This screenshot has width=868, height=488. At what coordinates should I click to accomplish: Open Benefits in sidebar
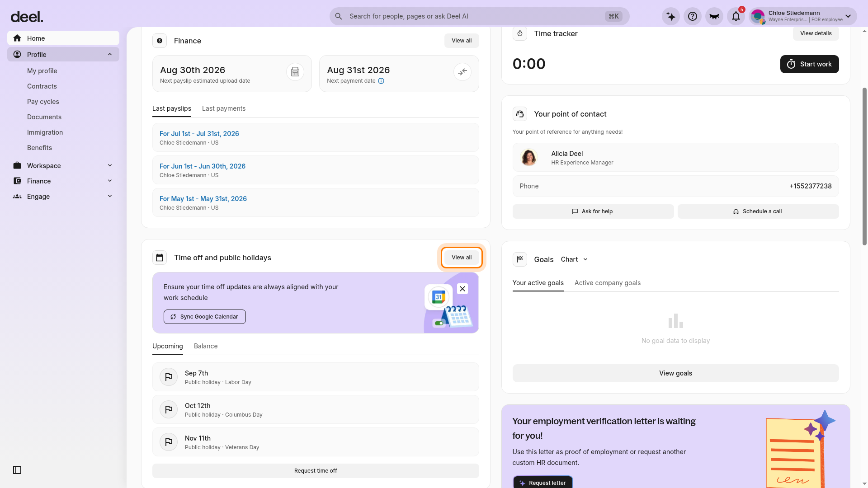click(x=39, y=148)
